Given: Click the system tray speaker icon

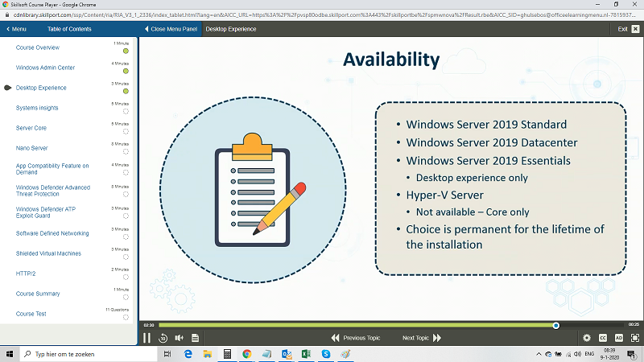Looking at the screenshot, I should coord(578,354).
